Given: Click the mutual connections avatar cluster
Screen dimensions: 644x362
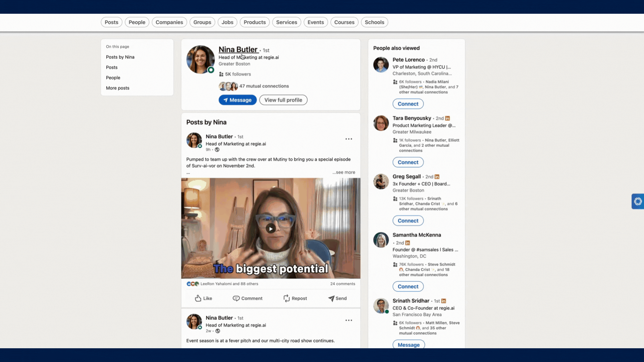Looking at the screenshot, I should (228, 86).
